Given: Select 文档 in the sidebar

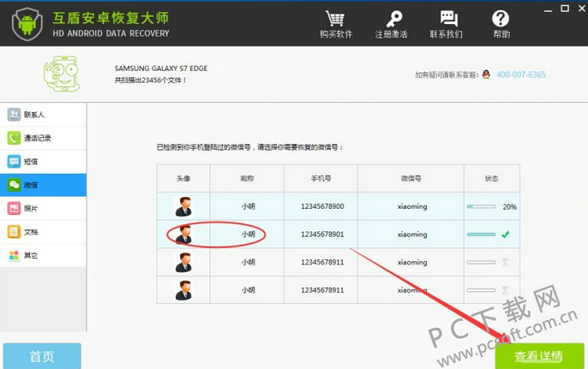Looking at the screenshot, I should click(43, 232).
